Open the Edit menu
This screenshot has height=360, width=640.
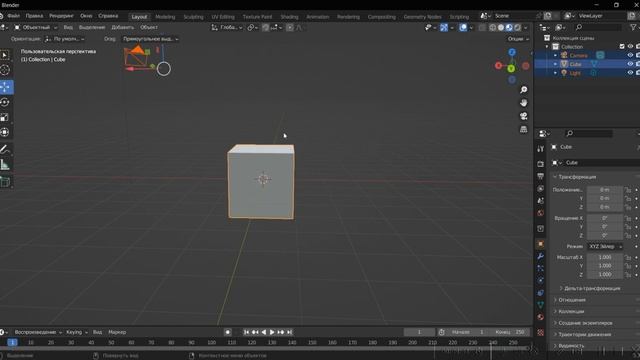[34, 16]
